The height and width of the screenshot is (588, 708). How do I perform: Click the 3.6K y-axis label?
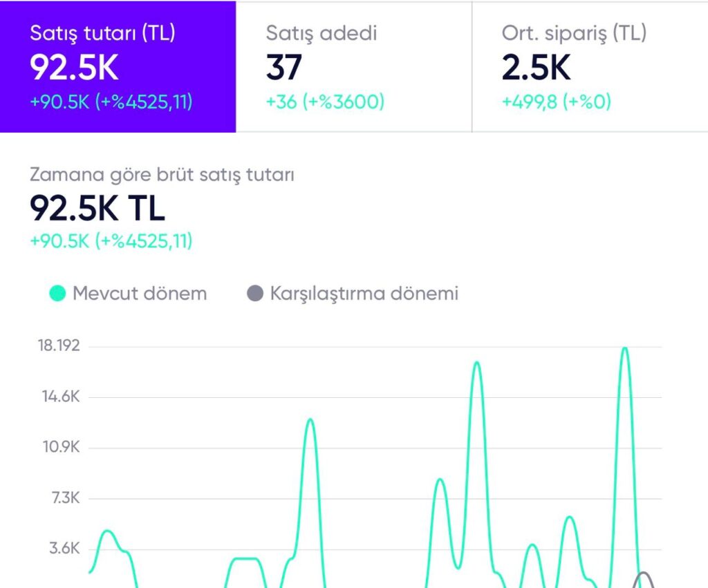64,549
